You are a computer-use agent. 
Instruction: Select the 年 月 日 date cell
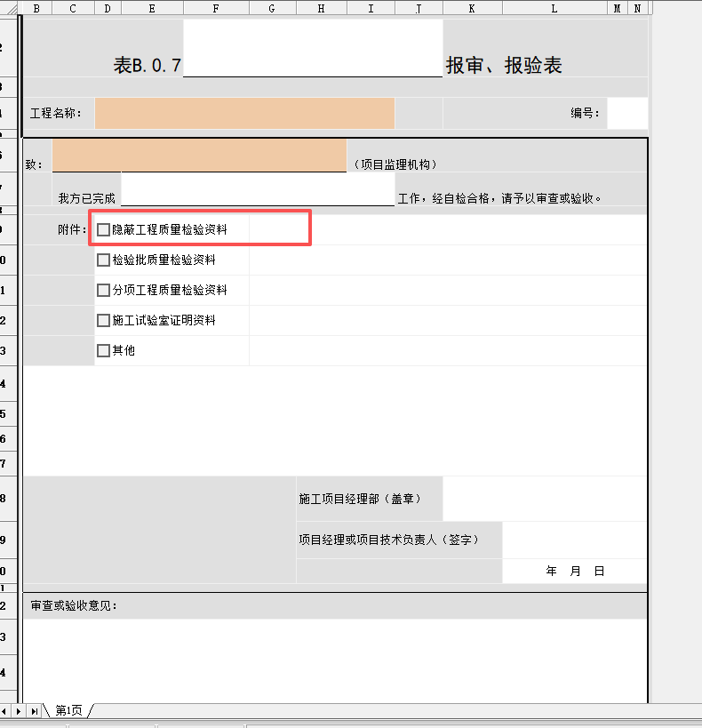tap(575, 572)
